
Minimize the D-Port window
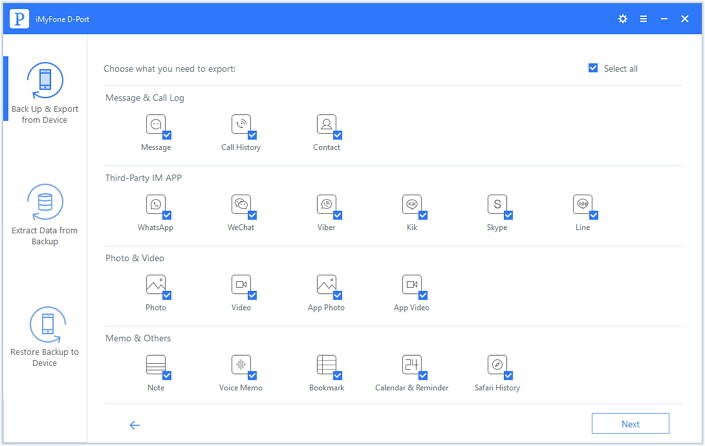[x=664, y=19]
